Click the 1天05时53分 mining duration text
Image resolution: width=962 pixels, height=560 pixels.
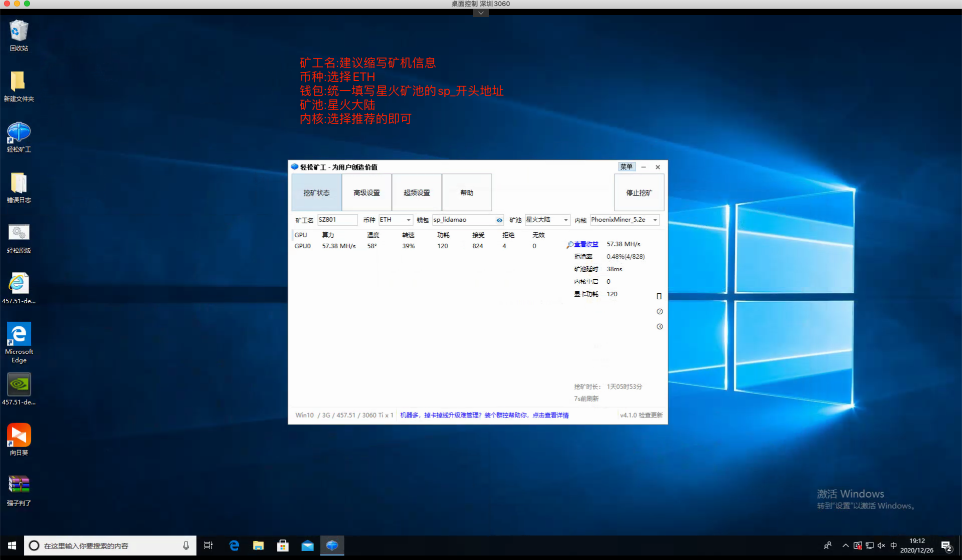pyautogui.click(x=624, y=387)
